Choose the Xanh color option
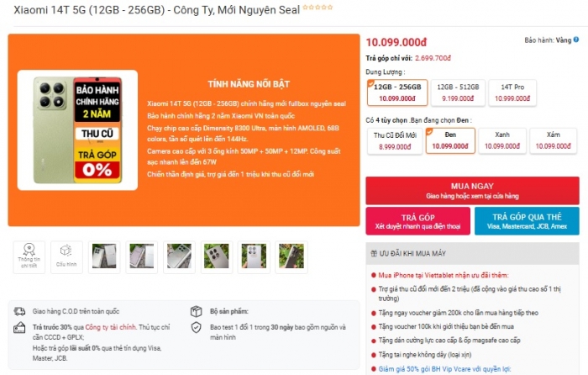 pyautogui.click(x=502, y=140)
